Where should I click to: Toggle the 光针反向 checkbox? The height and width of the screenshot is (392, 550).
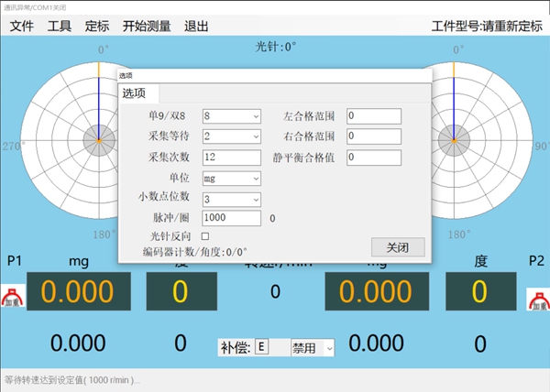pos(205,236)
